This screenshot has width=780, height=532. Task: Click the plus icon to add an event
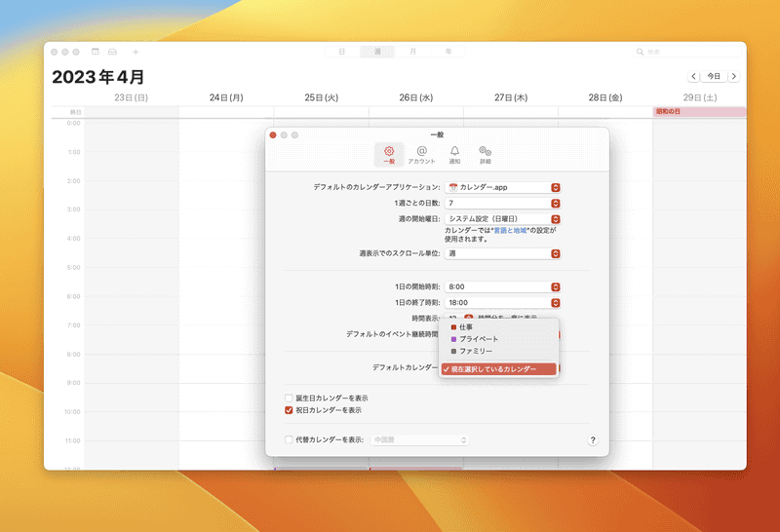(136, 52)
